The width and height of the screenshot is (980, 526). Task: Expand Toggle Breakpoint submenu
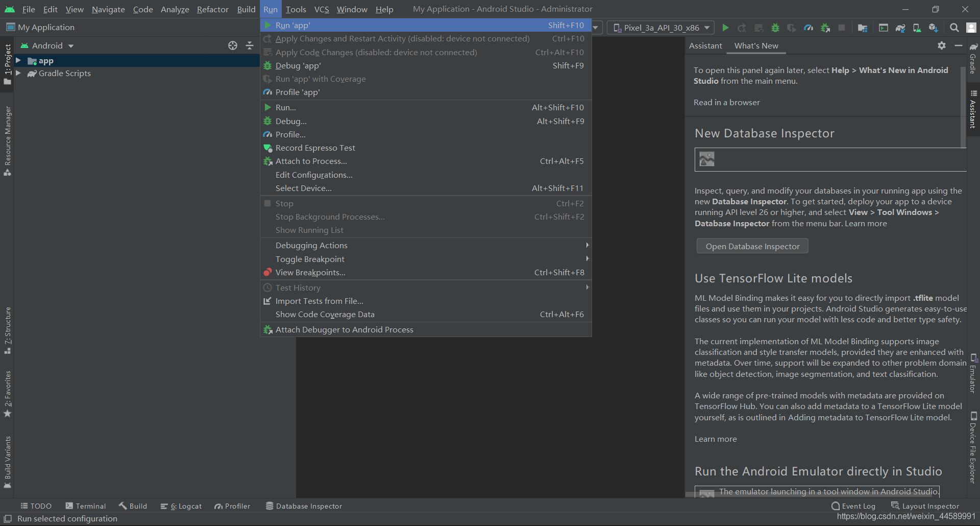(426, 259)
